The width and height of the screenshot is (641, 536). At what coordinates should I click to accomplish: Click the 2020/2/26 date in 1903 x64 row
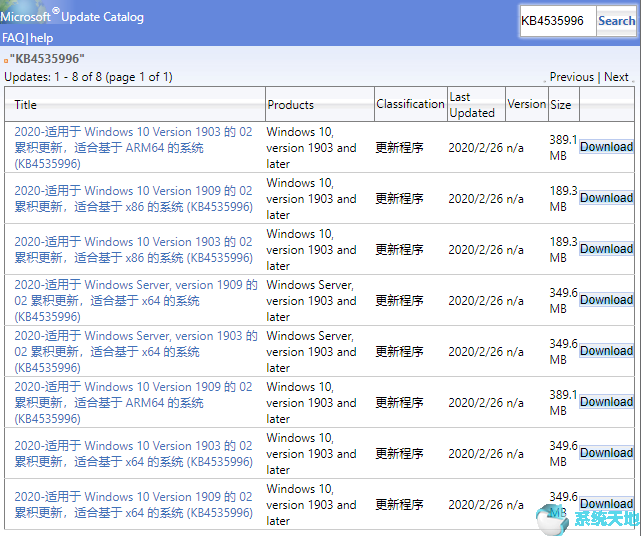click(x=475, y=453)
